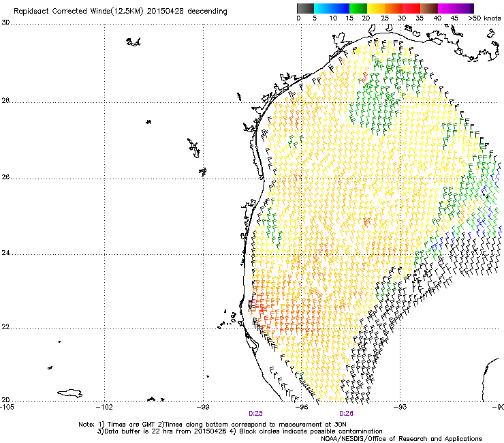Screen dimensions: 504x443
Task: Click the red 30-35 knots color band
Action: coord(411,8)
